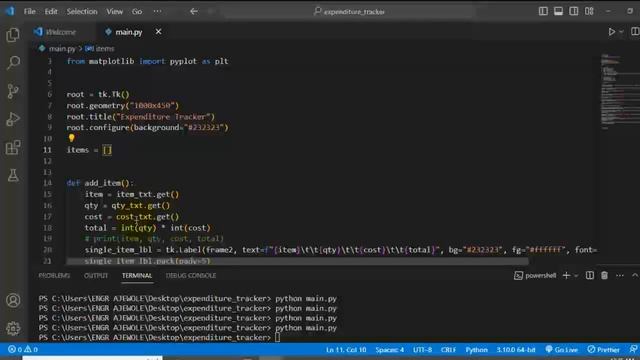The width and height of the screenshot is (640, 360).
Task: Click the VS Code logo icon
Action: tap(10, 11)
